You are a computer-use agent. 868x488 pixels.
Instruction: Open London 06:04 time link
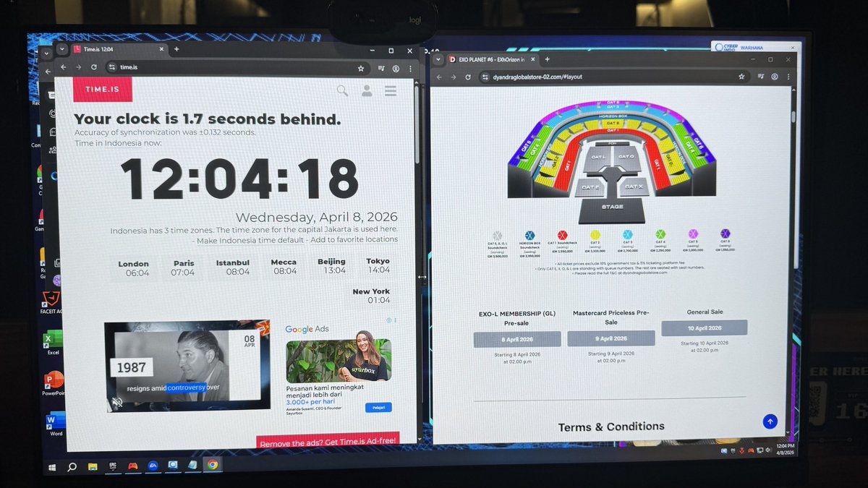pos(134,268)
